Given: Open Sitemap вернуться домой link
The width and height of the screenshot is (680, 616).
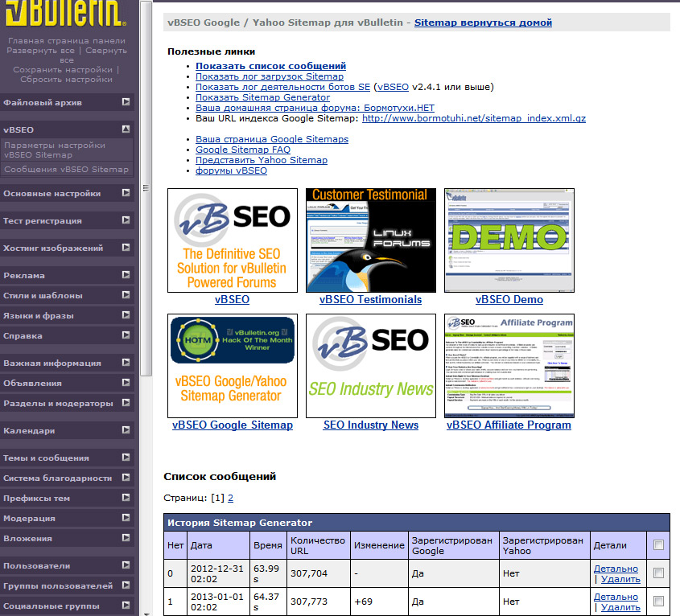Looking at the screenshot, I should point(483,23).
